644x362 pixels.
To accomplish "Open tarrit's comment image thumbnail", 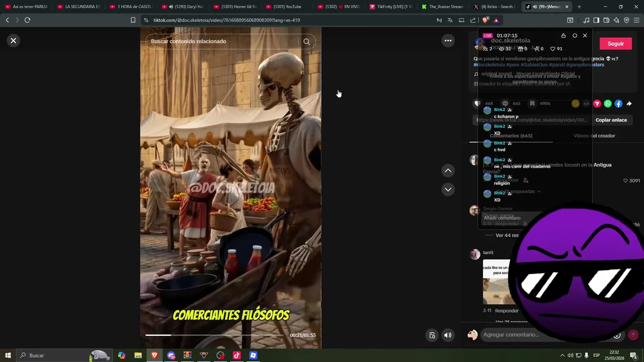I will (496, 282).
